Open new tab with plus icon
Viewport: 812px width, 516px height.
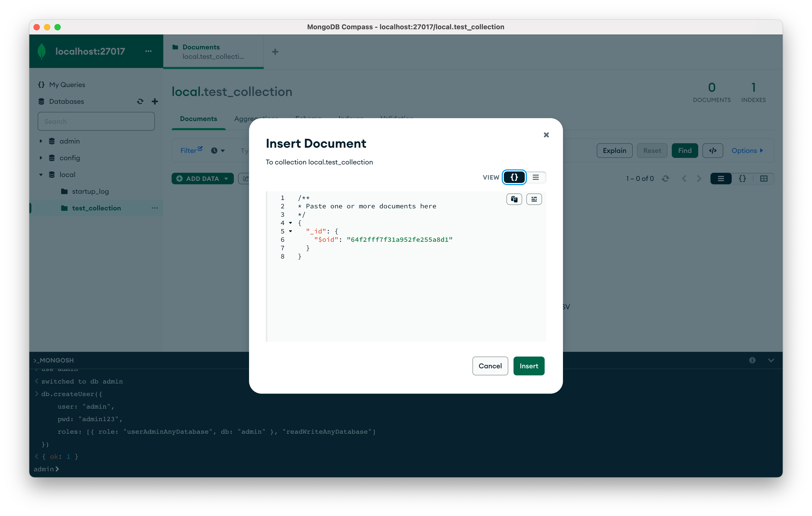click(275, 52)
